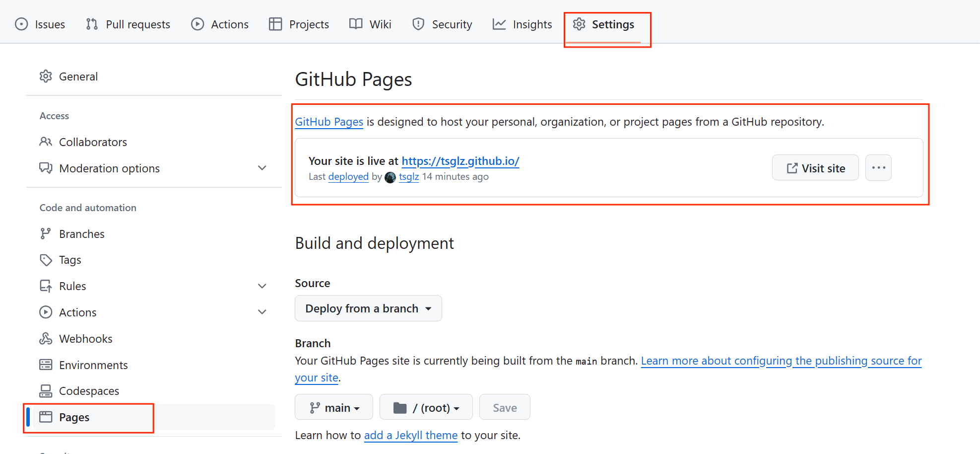Open Collaborators access settings

pos(93,142)
